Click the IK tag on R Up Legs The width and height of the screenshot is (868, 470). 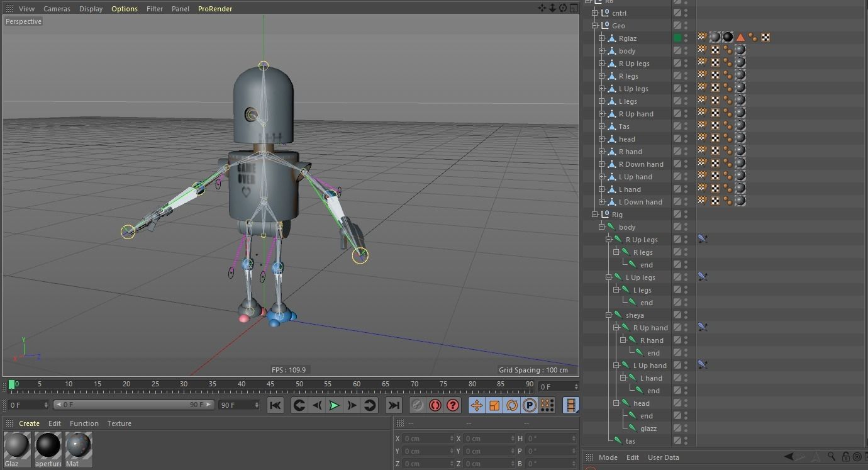tap(703, 239)
